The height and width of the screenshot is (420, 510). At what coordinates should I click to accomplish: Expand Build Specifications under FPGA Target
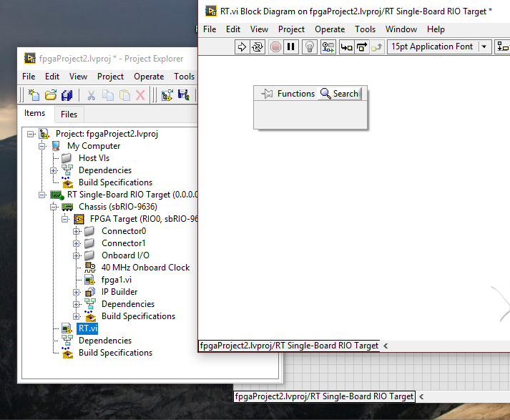click(x=76, y=316)
